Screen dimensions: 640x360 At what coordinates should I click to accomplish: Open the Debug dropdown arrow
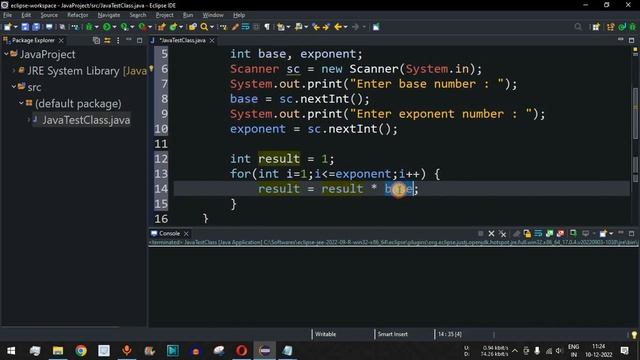[96, 27]
